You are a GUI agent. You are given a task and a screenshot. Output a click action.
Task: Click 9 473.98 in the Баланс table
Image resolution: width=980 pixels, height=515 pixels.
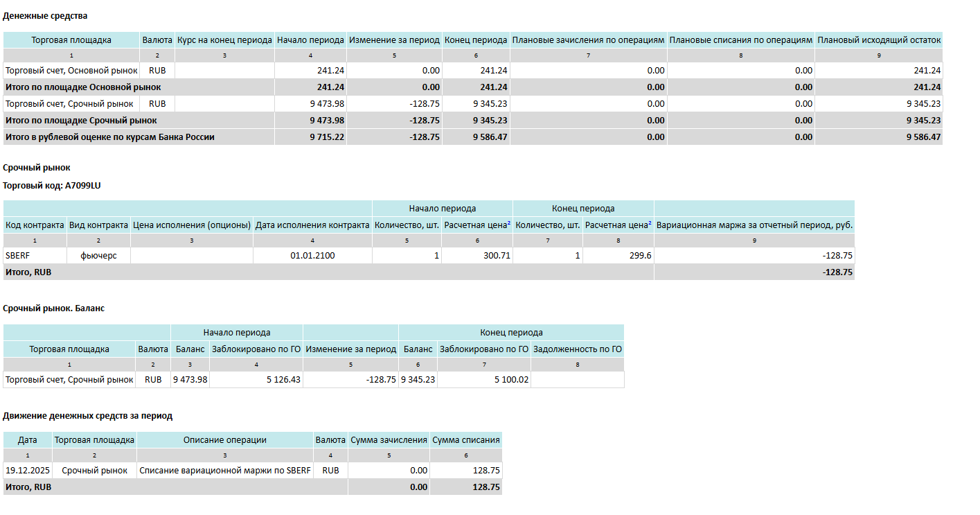[x=190, y=380]
